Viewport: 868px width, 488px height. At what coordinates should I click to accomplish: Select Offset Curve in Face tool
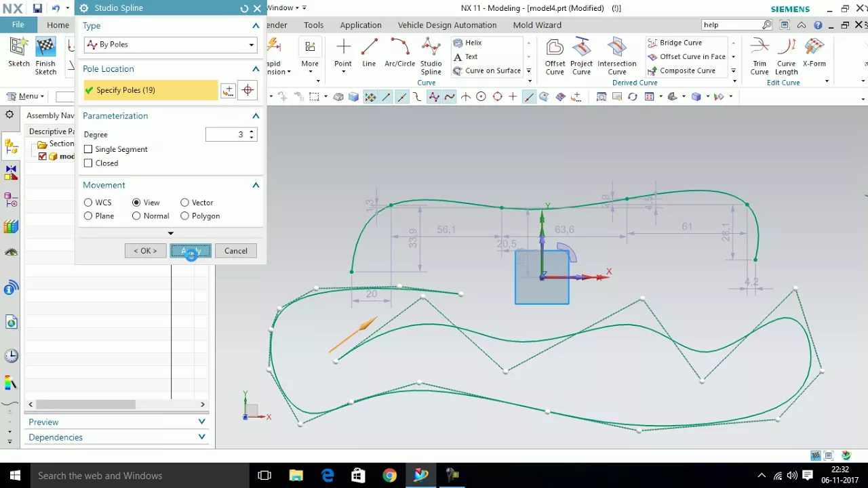[686, 57]
